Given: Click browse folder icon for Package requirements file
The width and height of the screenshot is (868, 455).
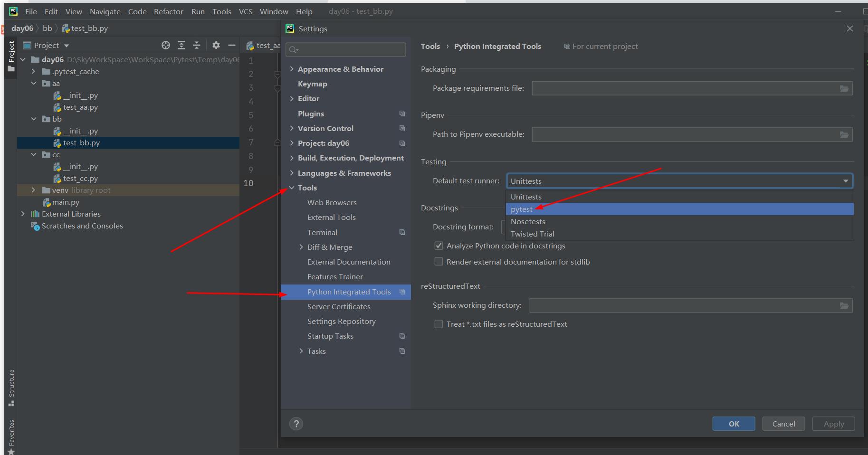Looking at the screenshot, I should [x=844, y=88].
